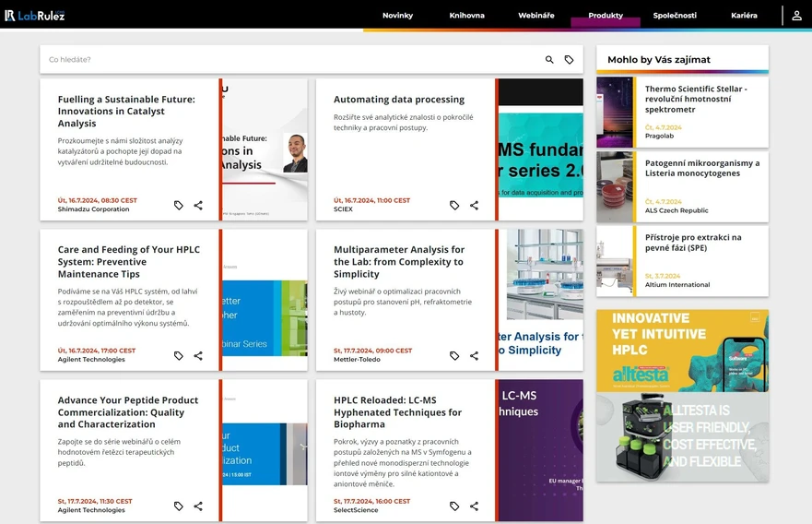This screenshot has width=812, height=524.
Task: Click 'SCIEX' organizer text
Action: [x=343, y=209]
